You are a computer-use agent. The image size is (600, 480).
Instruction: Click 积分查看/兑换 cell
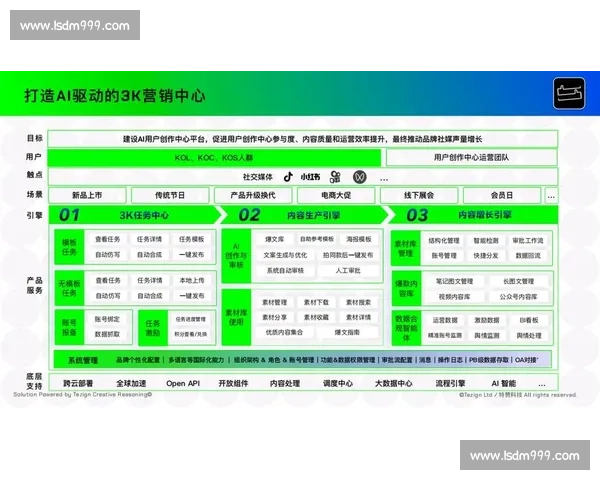click(x=191, y=334)
